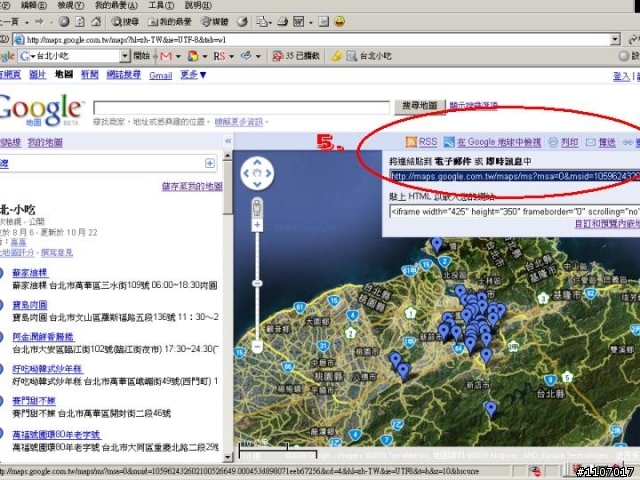Image resolution: width=640 pixels, height=480 pixels.
Task: Open Gmail toolbar icon dropdown arrow
Action: (x=178, y=56)
